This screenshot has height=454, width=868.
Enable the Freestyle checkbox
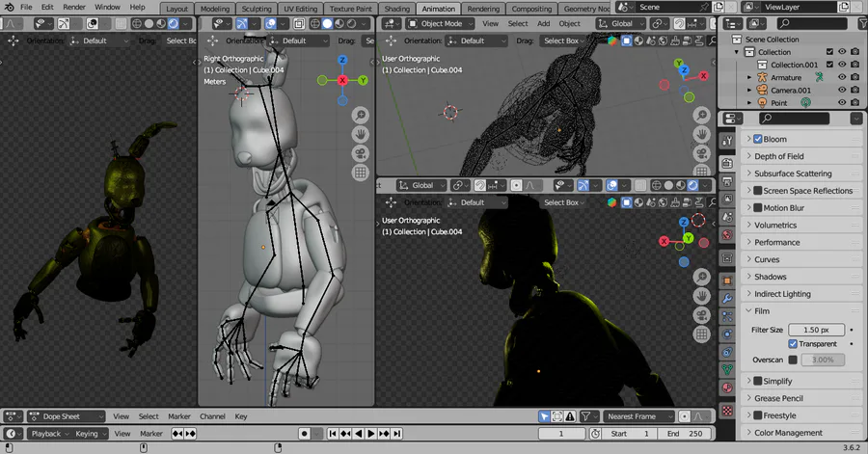coord(758,414)
